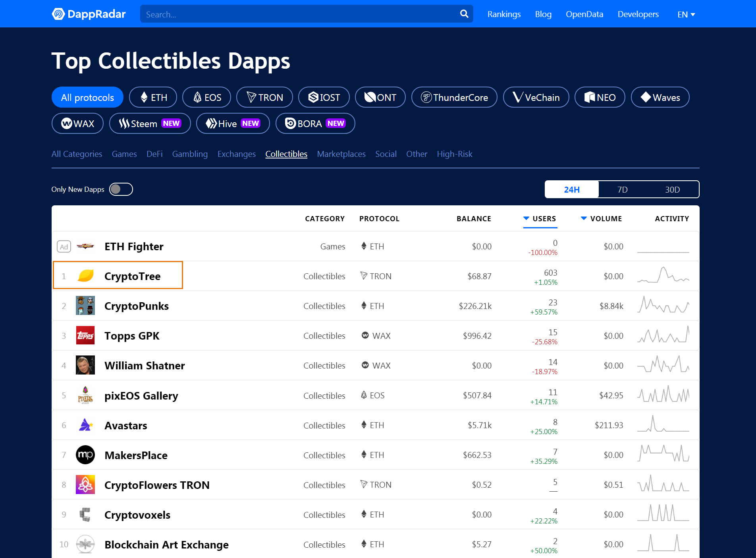Filter by IOST protocol

click(324, 97)
